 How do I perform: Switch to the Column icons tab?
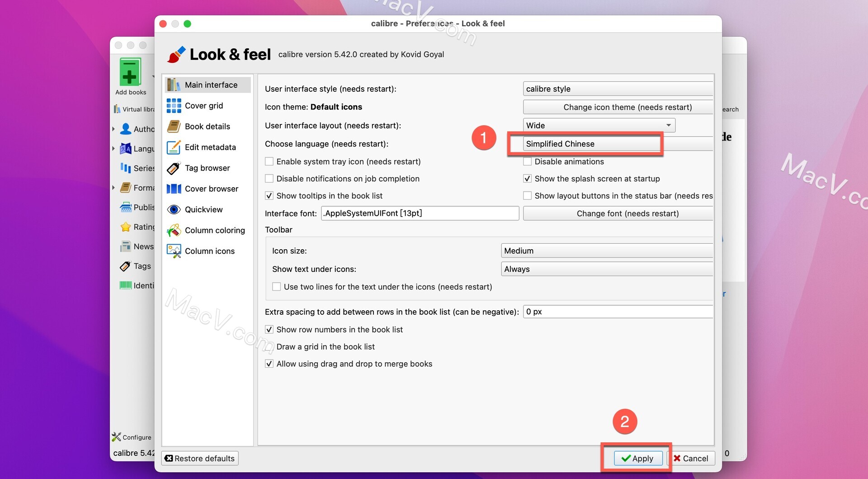208,251
